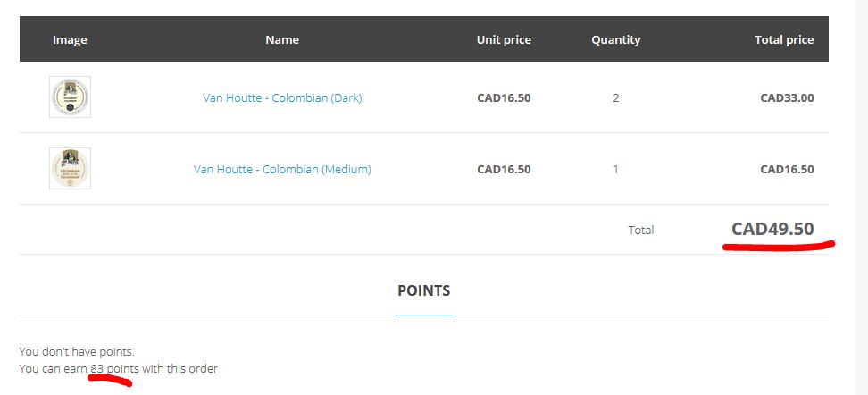
Task: Click the "You don't have points" text
Action: (77, 351)
